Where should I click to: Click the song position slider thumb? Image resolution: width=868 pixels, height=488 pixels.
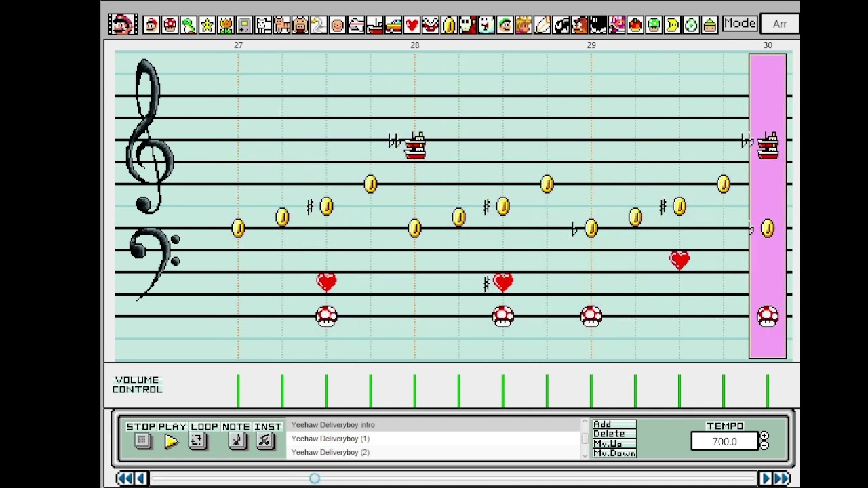(314, 479)
